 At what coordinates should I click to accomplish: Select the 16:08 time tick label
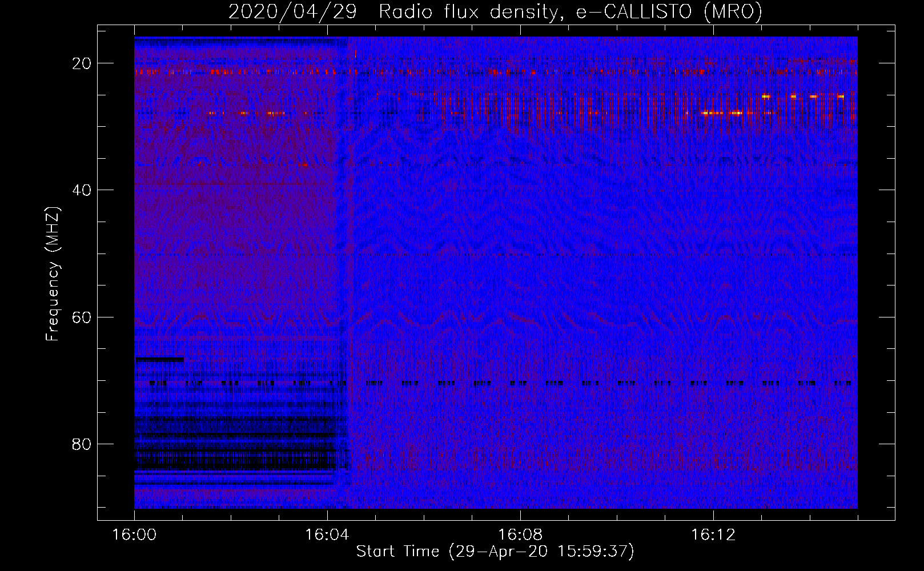[x=520, y=535]
